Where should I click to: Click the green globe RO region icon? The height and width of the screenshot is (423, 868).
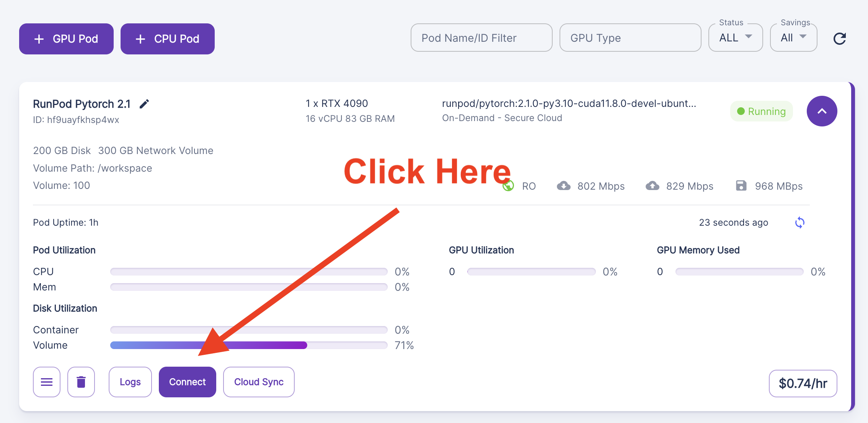pos(509,186)
